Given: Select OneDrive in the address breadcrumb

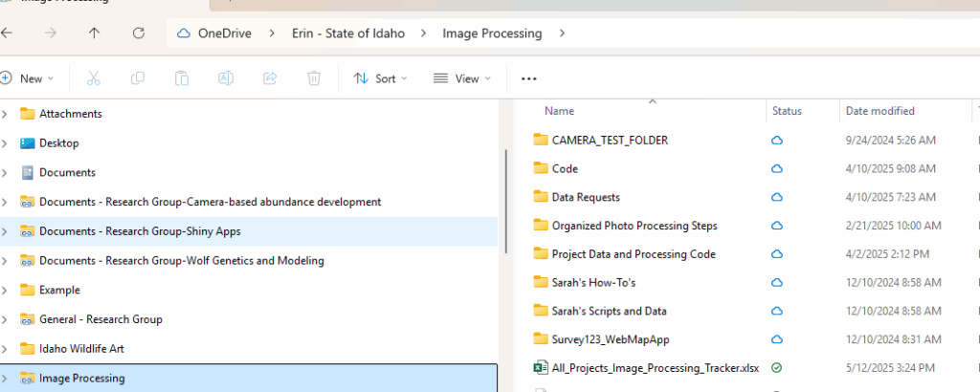Looking at the screenshot, I should pos(224,33).
